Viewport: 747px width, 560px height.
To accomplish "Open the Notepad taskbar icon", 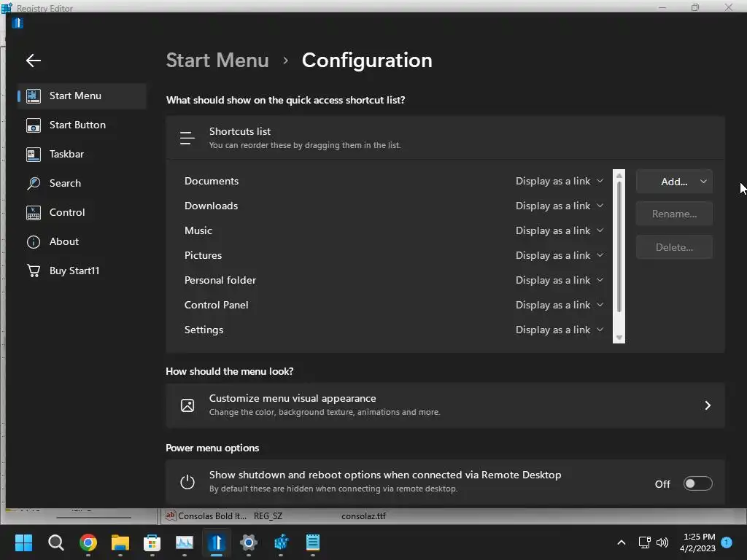I will [x=313, y=542].
